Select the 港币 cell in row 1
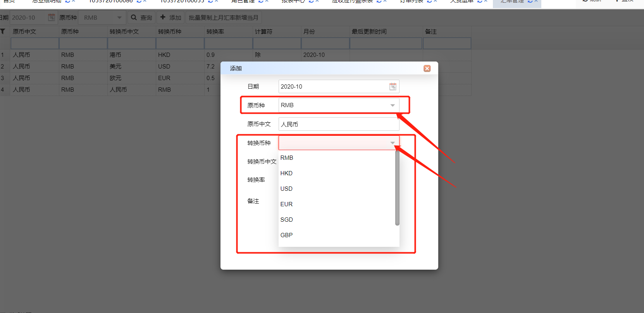Screen dimensions: 644x313 132,55
